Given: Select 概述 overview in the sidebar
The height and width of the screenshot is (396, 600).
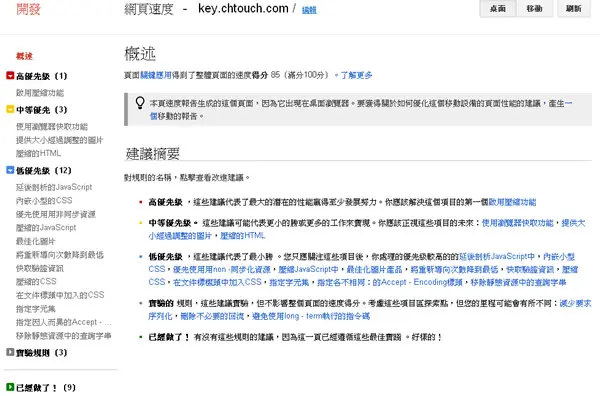Looking at the screenshot, I should click(24, 56).
